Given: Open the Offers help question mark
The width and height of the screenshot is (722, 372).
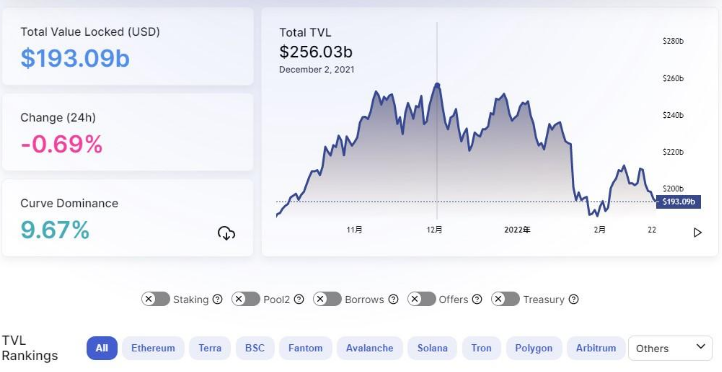Looking at the screenshot, I should (477, 299).
